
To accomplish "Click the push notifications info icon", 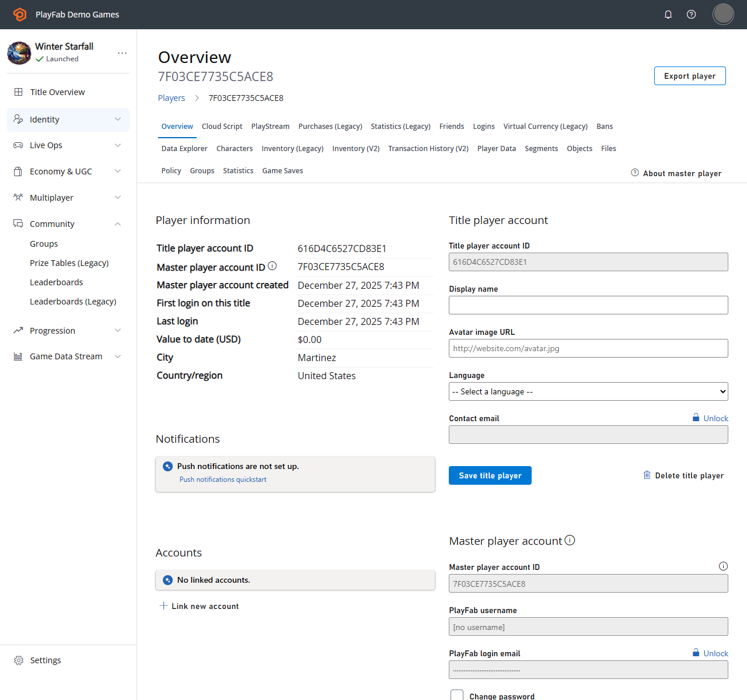I will pyautogui.click(x=167, y=466).
